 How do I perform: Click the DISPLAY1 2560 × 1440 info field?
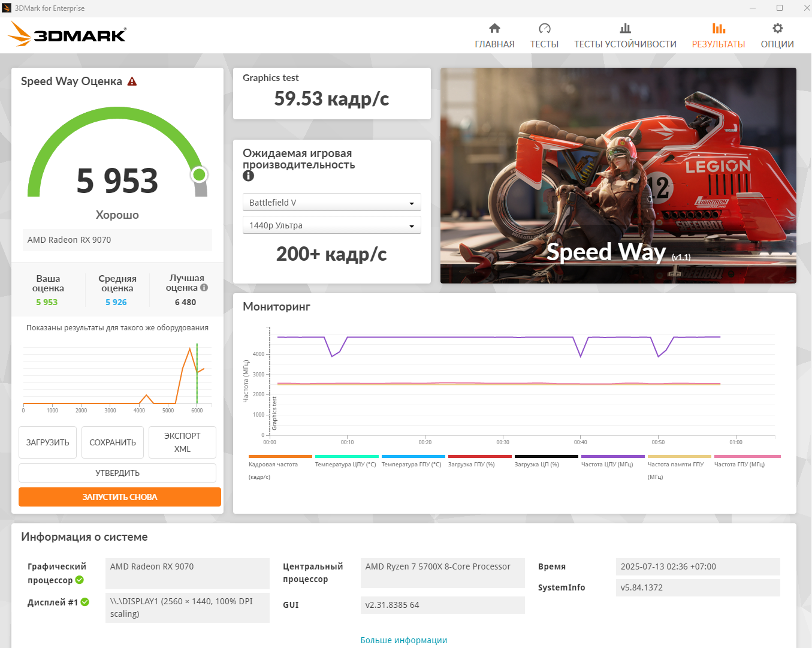[187, 608]
